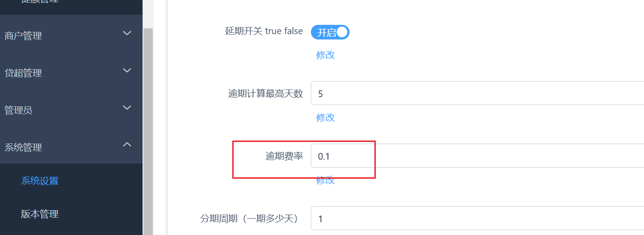644x235 pixels.
Task: Click the sidebar scrollbar thumb
Action: 147,133
